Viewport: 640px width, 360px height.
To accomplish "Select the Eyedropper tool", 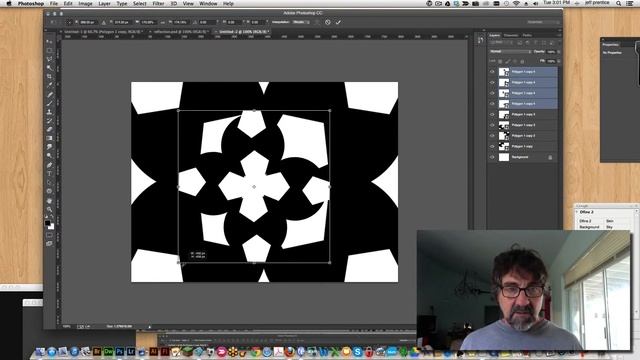I will click(x=49, y=85).
